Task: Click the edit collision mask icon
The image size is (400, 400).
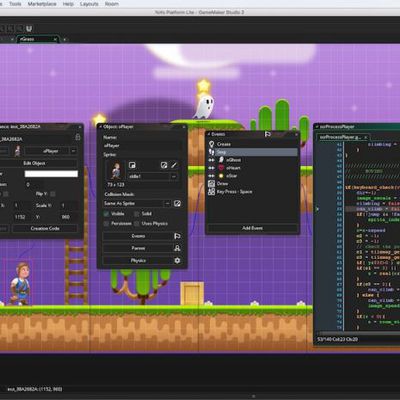Action: pyautogui.click(x=177, y=203)
